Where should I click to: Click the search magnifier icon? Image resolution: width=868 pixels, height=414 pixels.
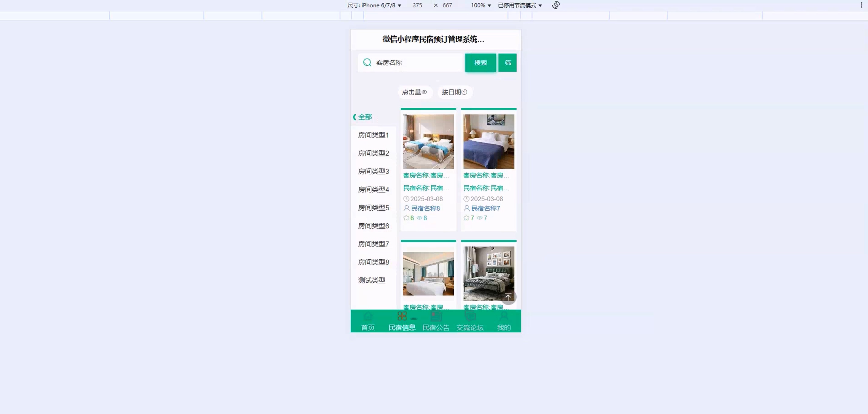367,62
